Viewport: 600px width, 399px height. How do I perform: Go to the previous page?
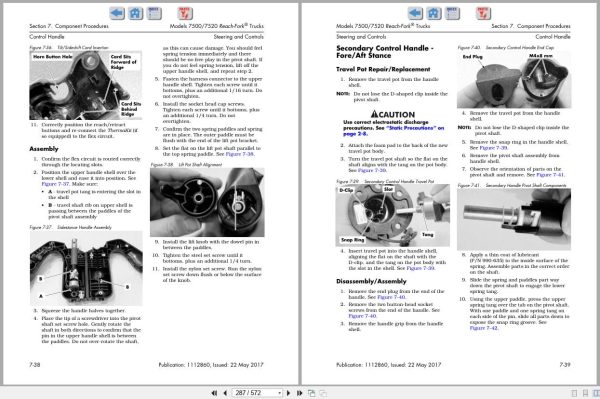(x=225, y=393)
